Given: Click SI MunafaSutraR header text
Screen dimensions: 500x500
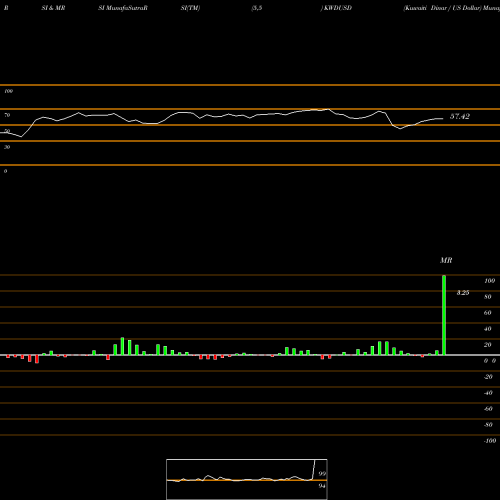Looking at the screenshot, I should (123, 8).
